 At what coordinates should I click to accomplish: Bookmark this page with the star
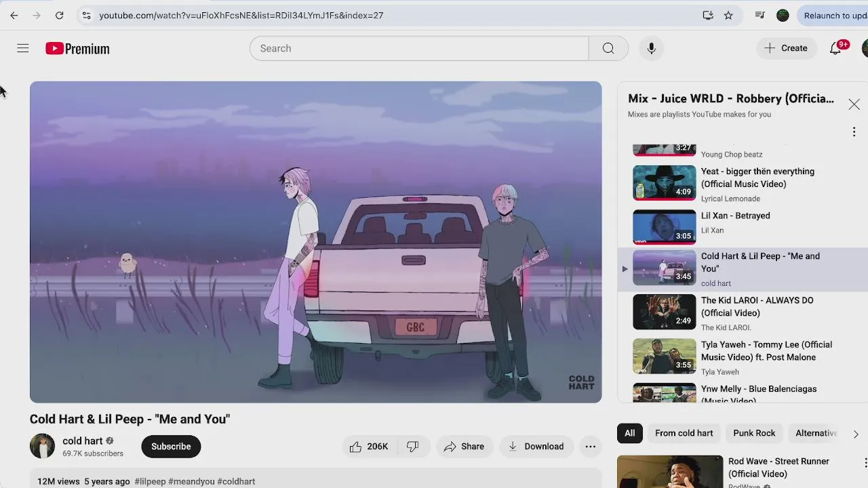point(728,15)
